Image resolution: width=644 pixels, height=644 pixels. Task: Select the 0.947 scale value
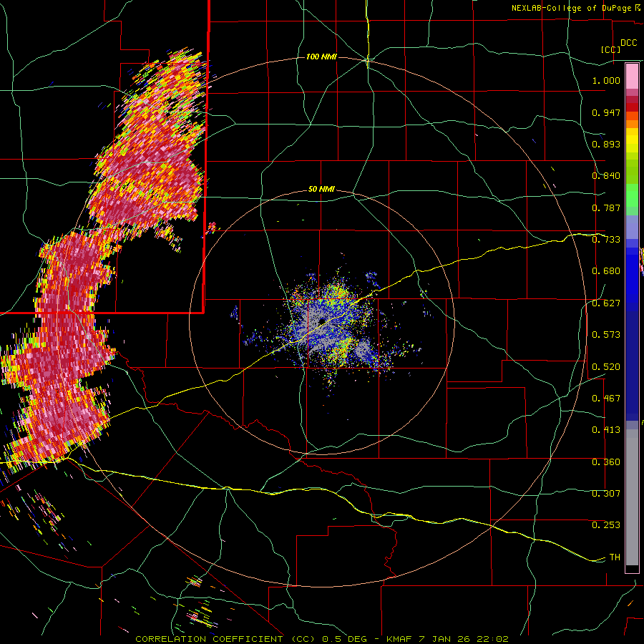pyautogui.click(x=606, y=112)
